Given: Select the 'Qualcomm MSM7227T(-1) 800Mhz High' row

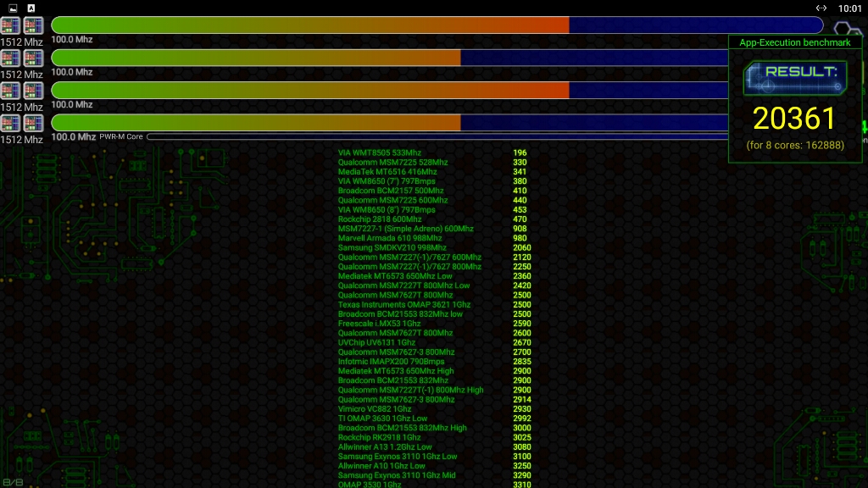Looking at the screenshot, I should [x=435, y=390].
